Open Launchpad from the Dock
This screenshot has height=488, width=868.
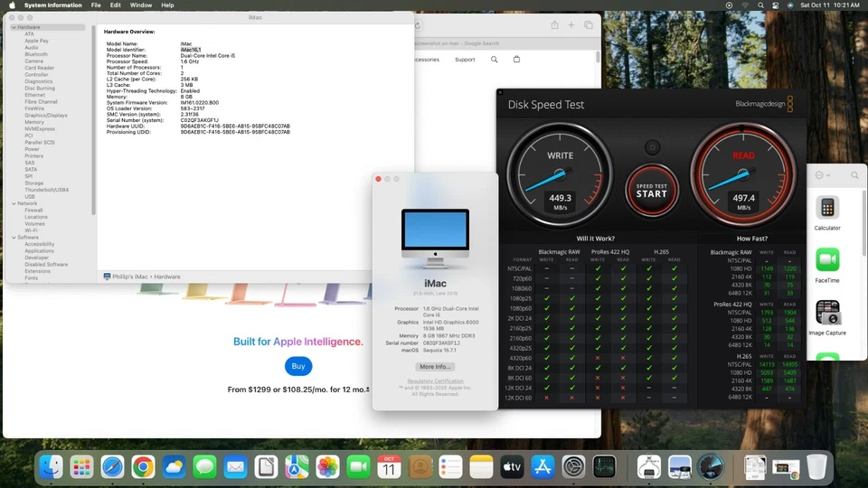coord(82,467)
